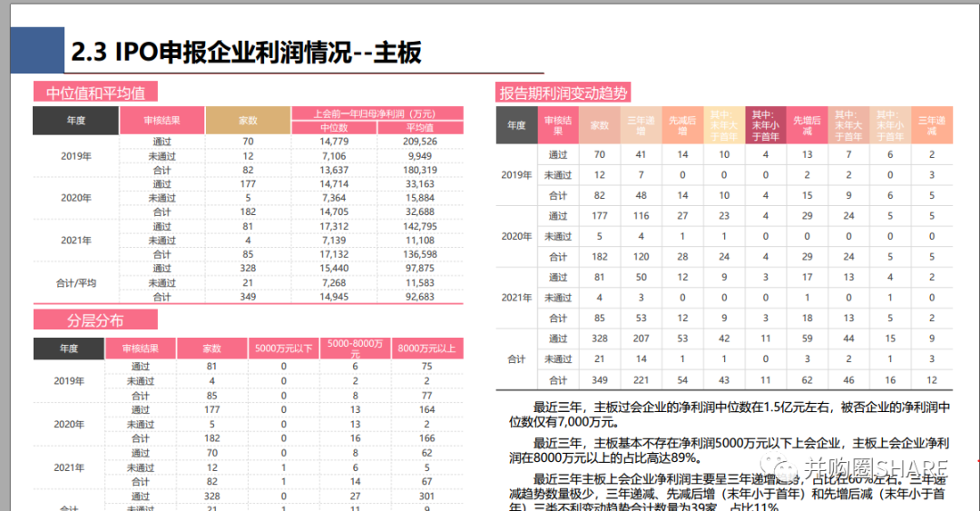Click the '5000-8000万元' column header
Image resolution: width=980 pixels, height=511 pixels.
tap(356, 349)
